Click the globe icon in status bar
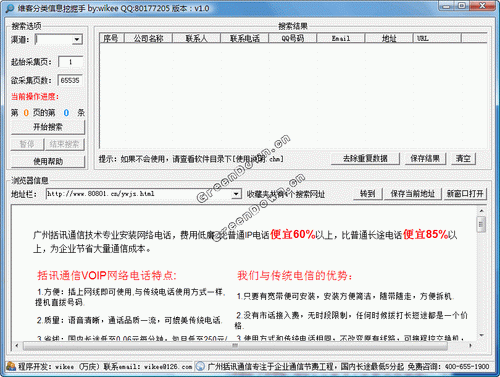500x377 pixels. click(200, 366)
